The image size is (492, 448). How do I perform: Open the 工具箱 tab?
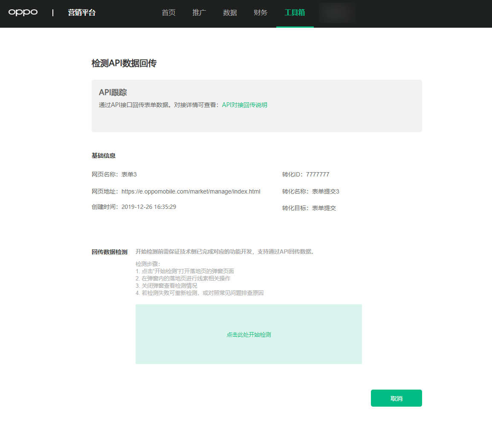click(x=295, y=13)
